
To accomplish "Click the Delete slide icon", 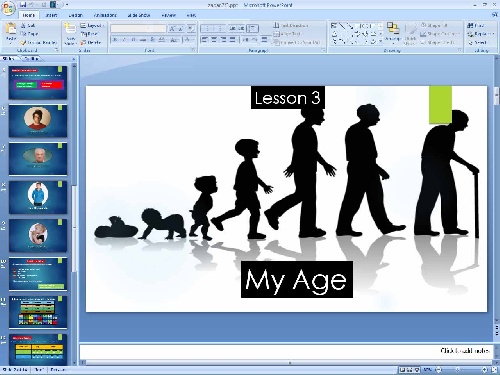I will tap(83, 42).
